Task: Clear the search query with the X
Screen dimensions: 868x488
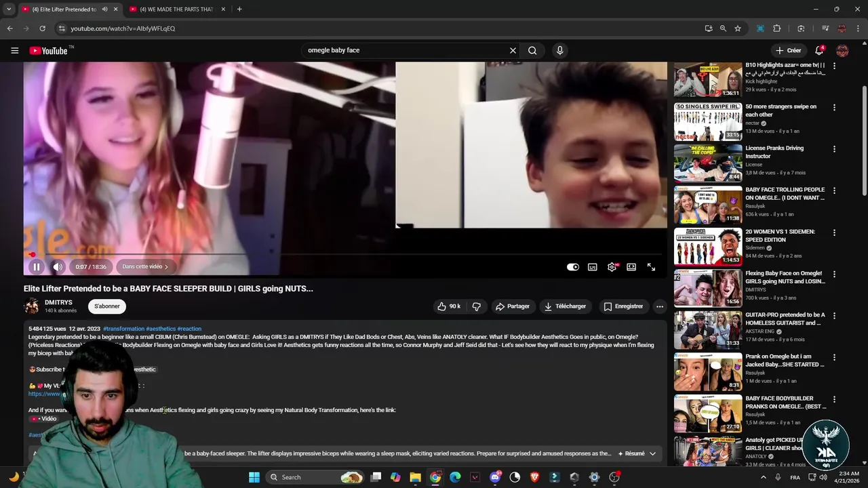Action: coord(513,50)
